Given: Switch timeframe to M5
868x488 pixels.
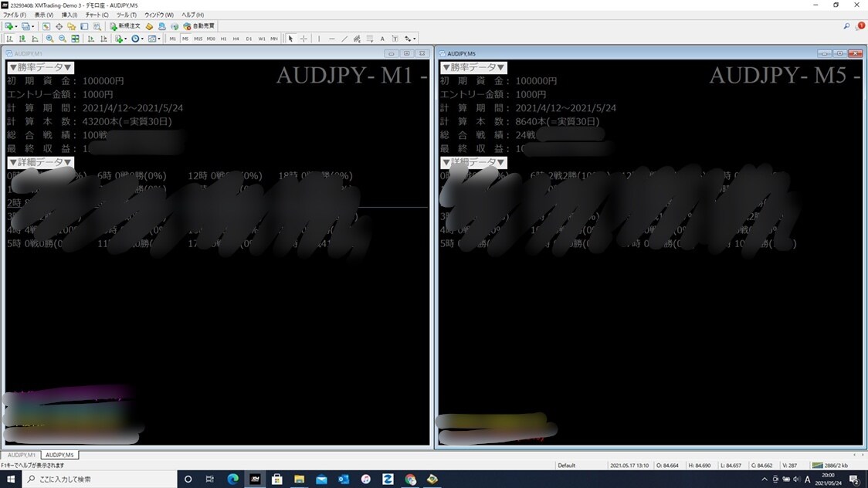Looking at the screenshot, I should pos(185,39).
